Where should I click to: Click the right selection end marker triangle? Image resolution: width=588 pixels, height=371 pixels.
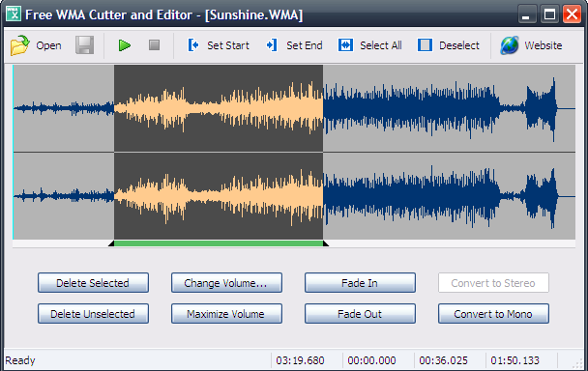click(326, 243)
